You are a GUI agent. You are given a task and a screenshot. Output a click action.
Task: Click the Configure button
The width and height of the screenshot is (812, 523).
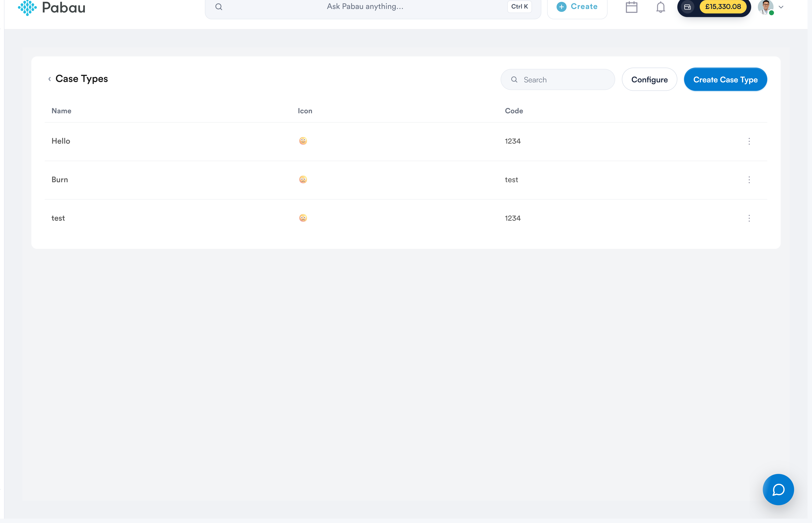tap(649, 79)
